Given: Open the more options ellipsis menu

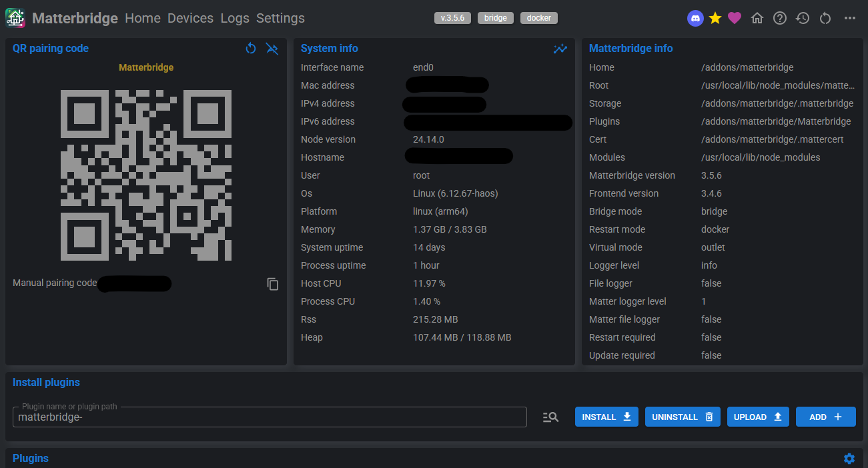Looking at the screenshot, I should pos(849,18).
